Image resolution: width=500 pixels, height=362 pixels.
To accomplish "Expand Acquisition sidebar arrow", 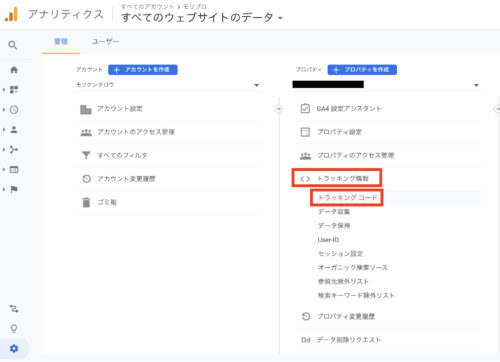I will pyautogui.click(x=4, y=150).
